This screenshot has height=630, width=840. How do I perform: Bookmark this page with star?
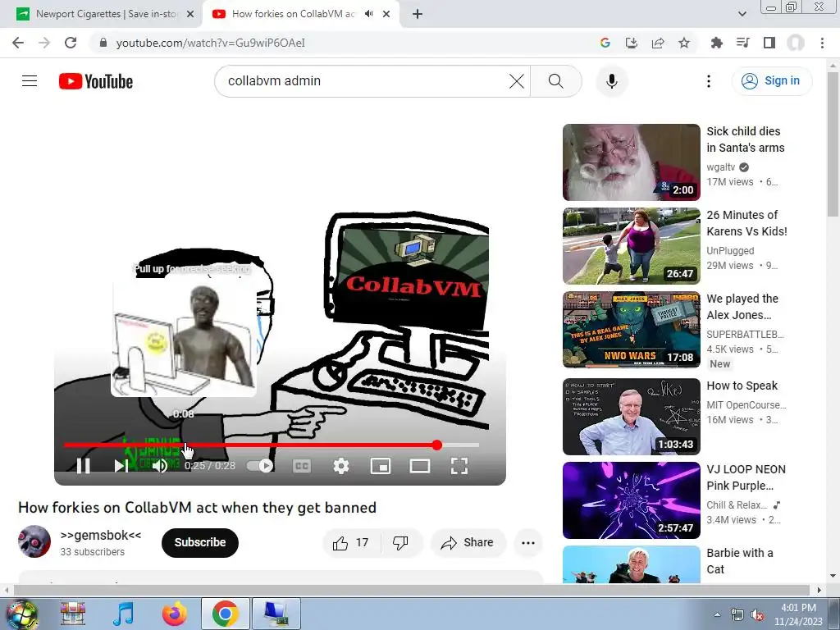click(x=684, y=43)
